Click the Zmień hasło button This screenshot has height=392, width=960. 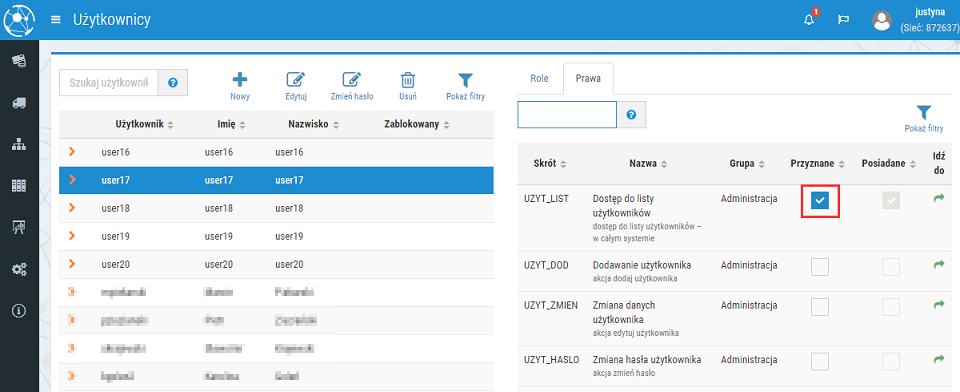coord(352,86)
